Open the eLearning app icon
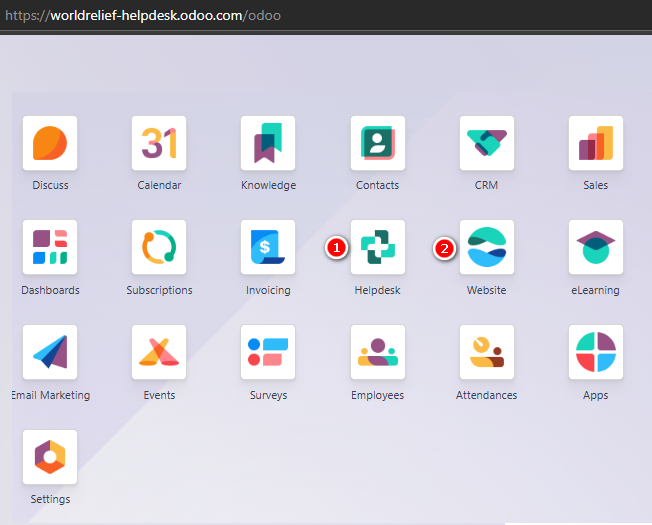Viewport: 652px width, 525px height. (x=595, y=247)
